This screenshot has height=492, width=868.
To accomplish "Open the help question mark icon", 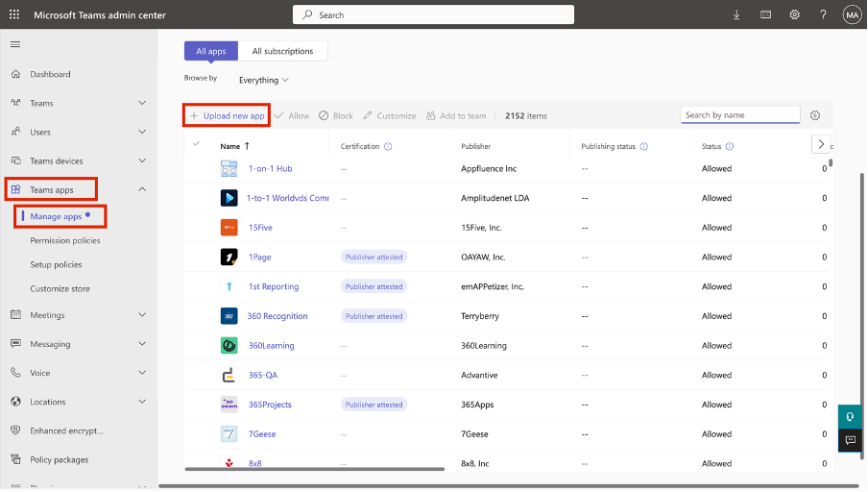I will click(x=823, y=15).
